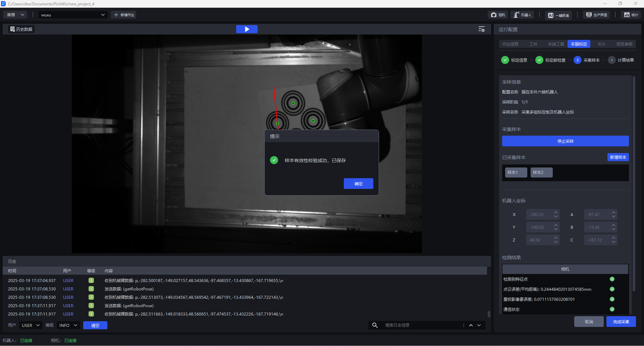Expand the 菜单 menu dropdown
Screen dimensions: 644x346
(x=15, y=15)
